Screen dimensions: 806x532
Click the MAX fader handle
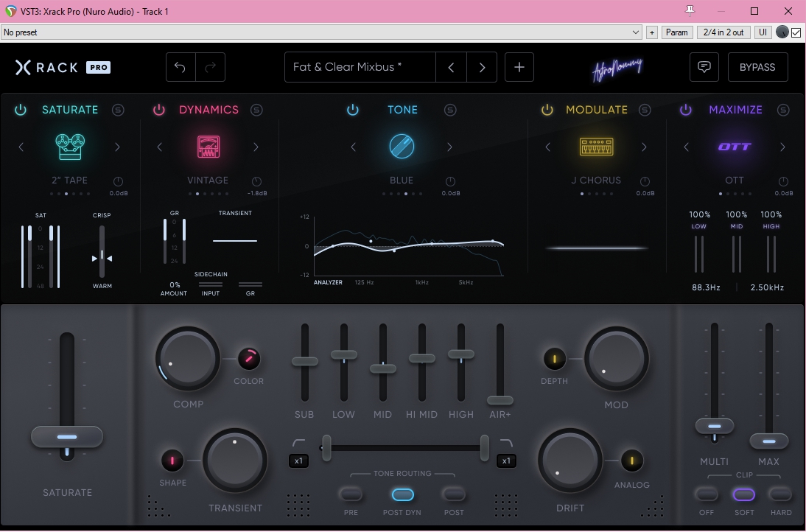[x=769, y=441]
